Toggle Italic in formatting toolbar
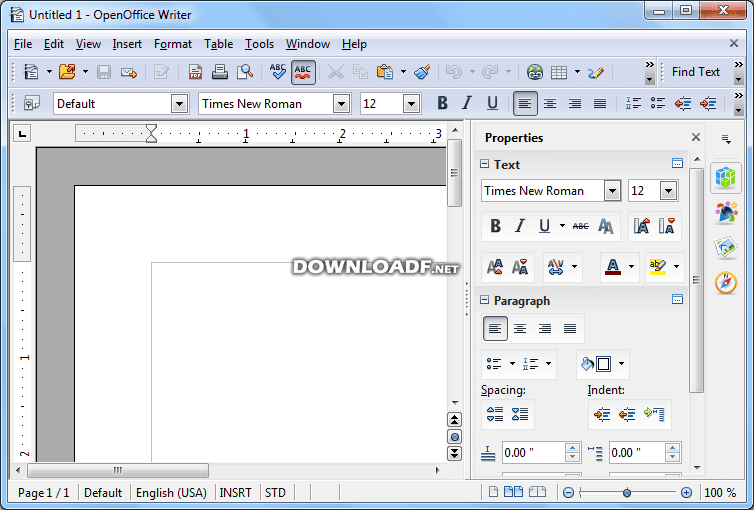Image resolution: width=754 pixels, height=510 pixels. coord(467,103)
